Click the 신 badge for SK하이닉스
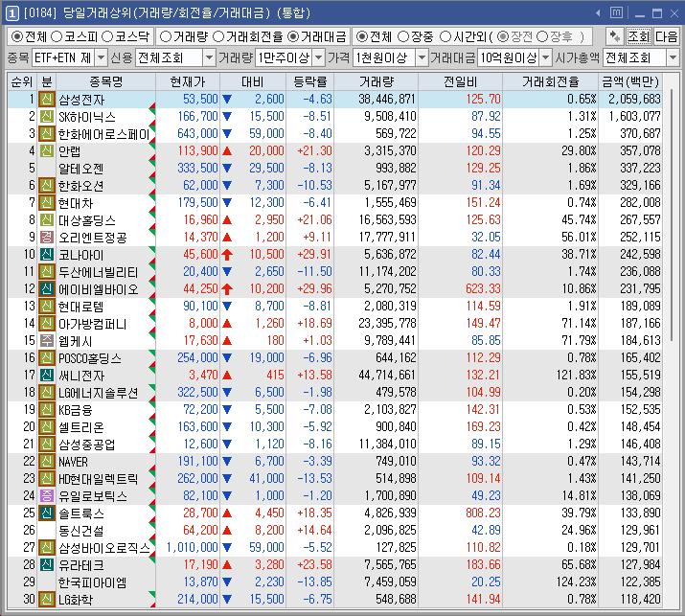 [x=46, y=117]
